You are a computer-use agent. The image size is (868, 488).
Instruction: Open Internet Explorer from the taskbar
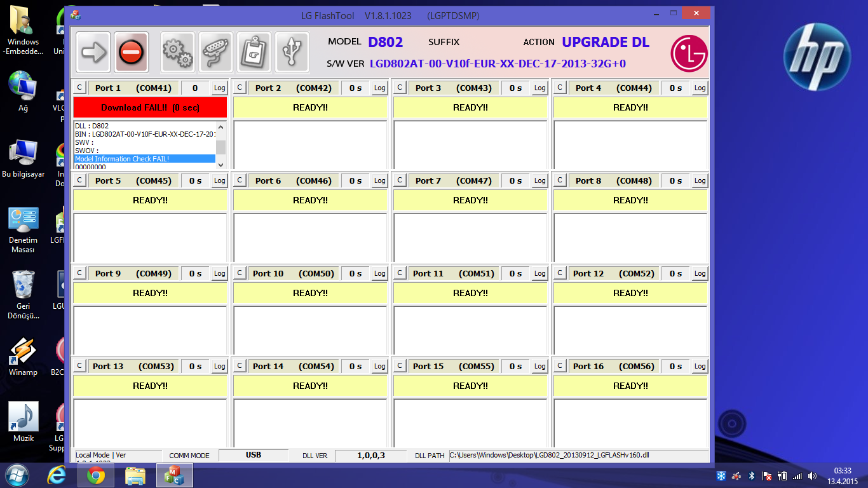[x=57, y=475]
